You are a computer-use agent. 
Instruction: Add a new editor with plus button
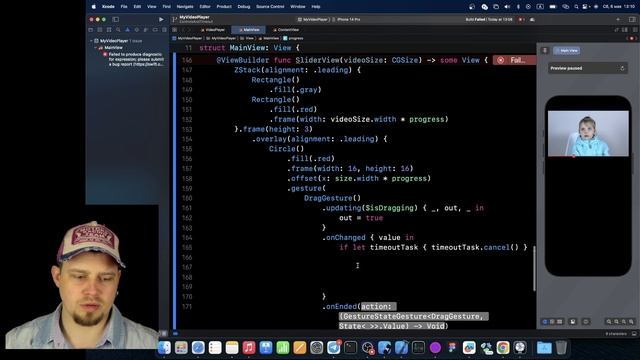(x=618, y=19)
